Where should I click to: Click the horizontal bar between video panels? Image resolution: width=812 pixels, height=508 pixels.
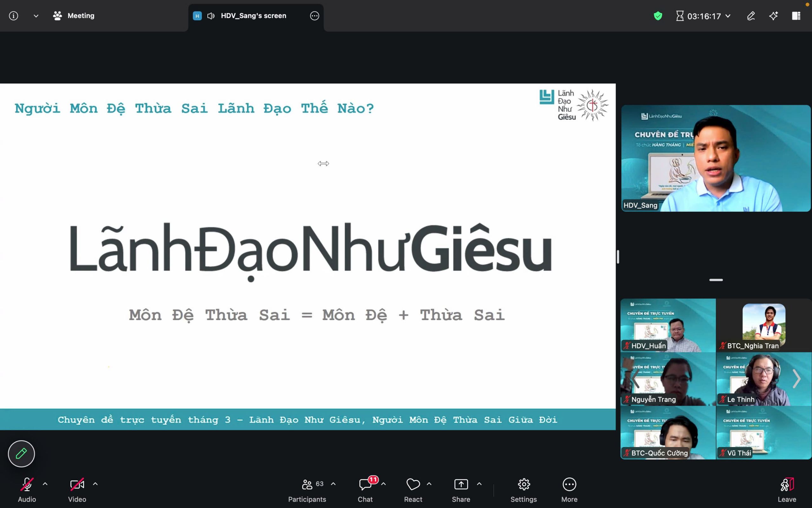pos(716,280)
